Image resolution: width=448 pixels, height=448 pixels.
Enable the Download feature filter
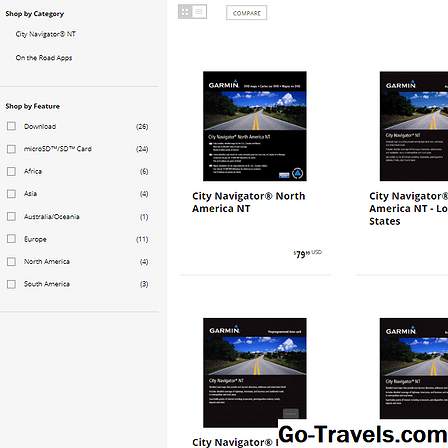tap(11, 126)
